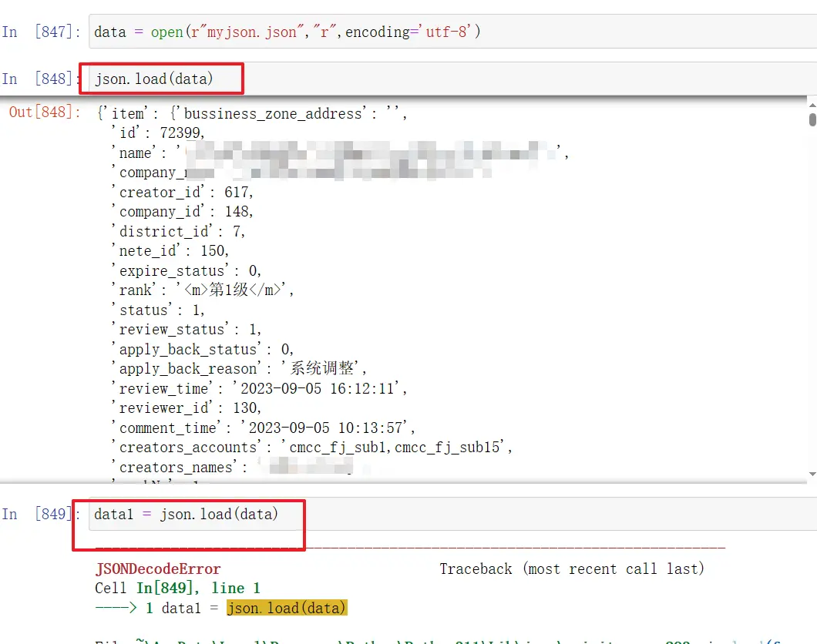The image size is (817, 644).
Task: Click the 'Traceback (most recent call last)' text
Action: pyautogui.click(x=572, y=569)
